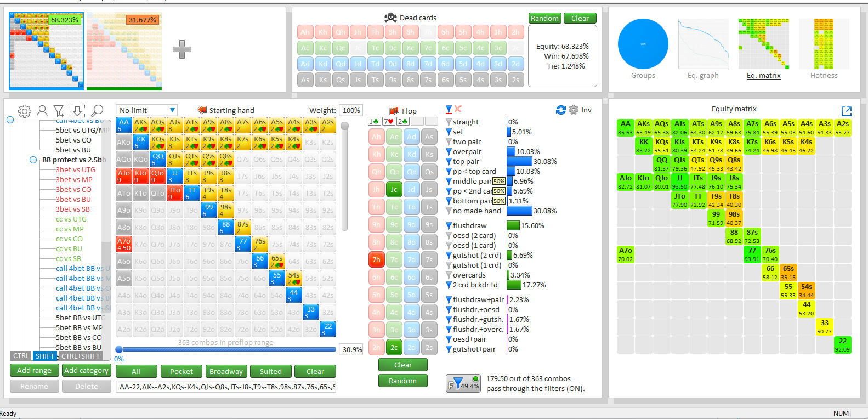The height and width of the screenshot is (419, 868).
Task: Click the A7o cell in starting hands
Action: click(x=124, y=244)
